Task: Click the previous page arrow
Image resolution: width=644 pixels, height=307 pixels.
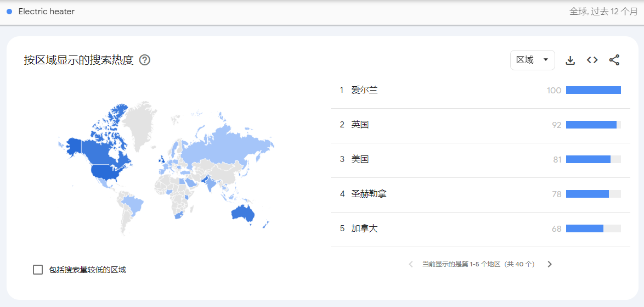Action: [x=410, y=264]
